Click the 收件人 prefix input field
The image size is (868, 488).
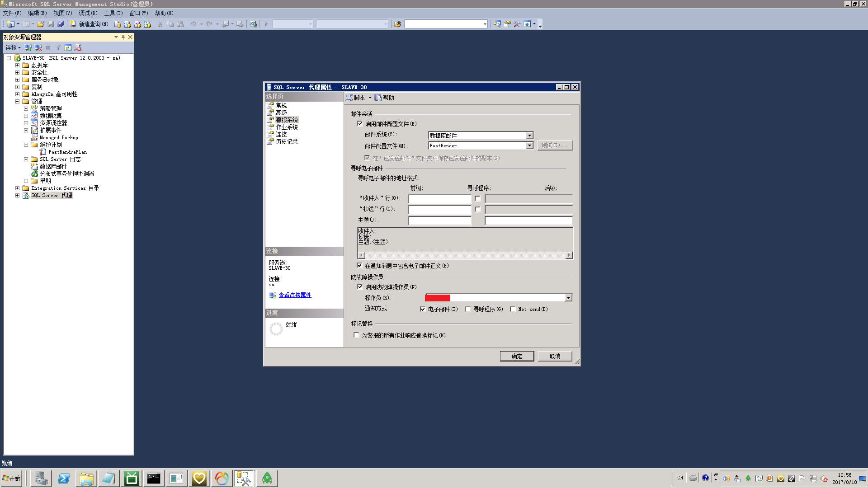(440, 199)
